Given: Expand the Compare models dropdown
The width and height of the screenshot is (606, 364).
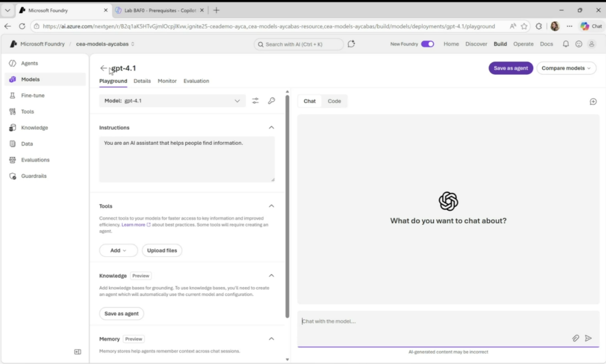Looking at the screenshot, I should [566, 68].
